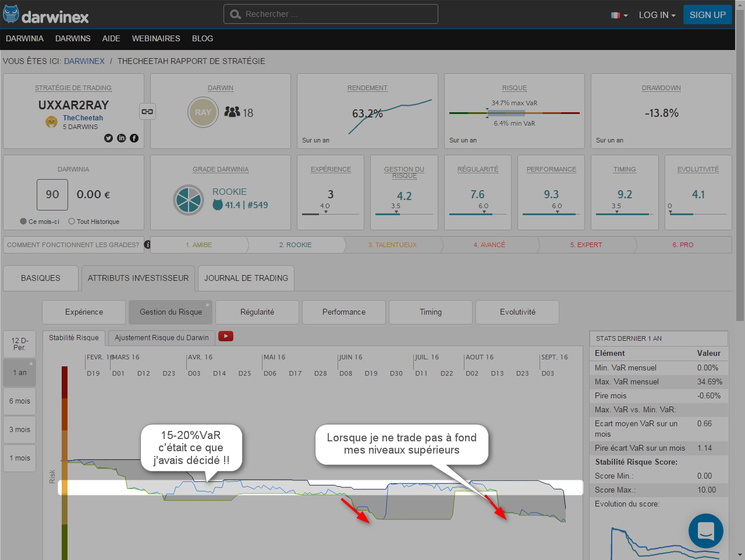Open the language flag dropdown
745x560 pixels.
(619, 15)
